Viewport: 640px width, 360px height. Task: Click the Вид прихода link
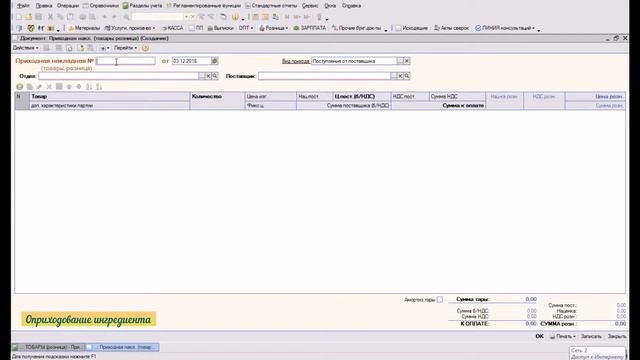pos(296,61)
